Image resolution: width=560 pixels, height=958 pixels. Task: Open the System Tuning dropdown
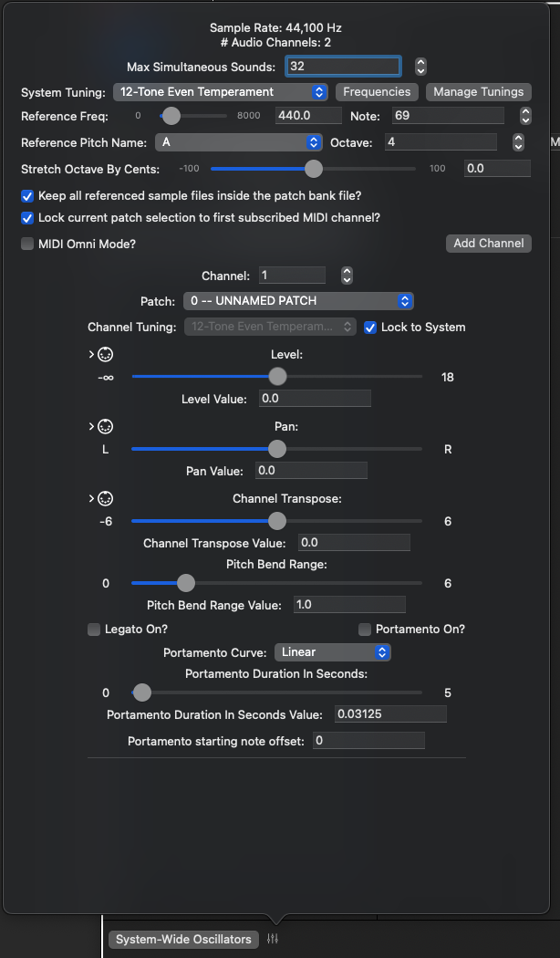coord(221,91)
